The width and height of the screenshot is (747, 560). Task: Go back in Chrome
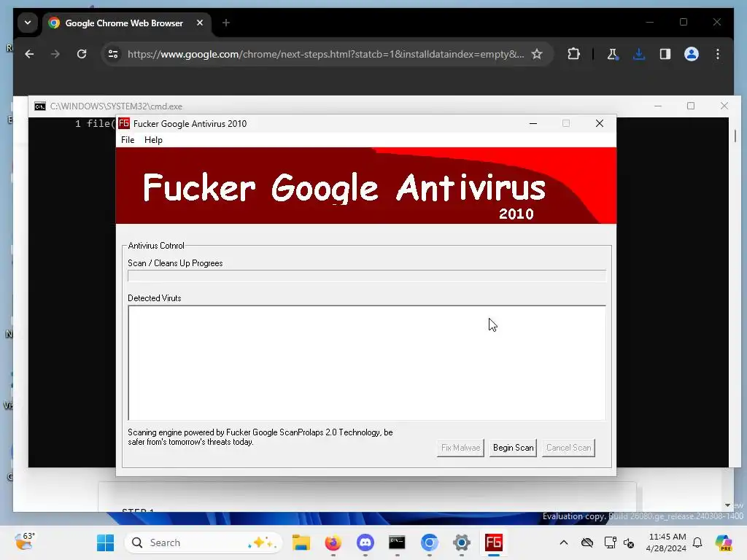click(x=29, y=54)
